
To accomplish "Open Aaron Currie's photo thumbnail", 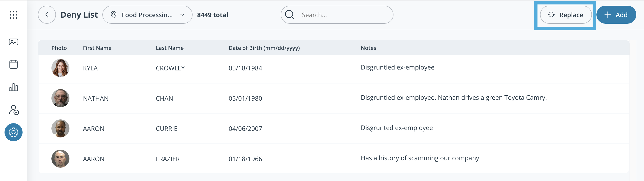I will 60,128.
